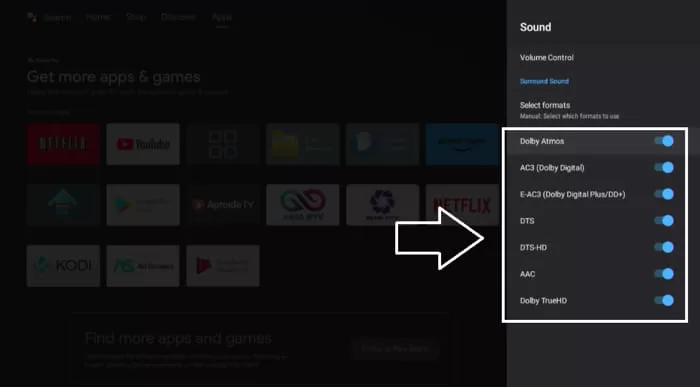Turn off Dolby TrueHD switch
700x387 pixels.
[x=664, y=300]
